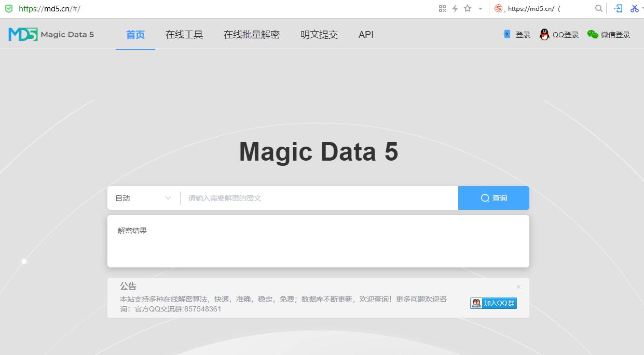
Task: Click the star bookmark icon
Action: click(467, 8)
